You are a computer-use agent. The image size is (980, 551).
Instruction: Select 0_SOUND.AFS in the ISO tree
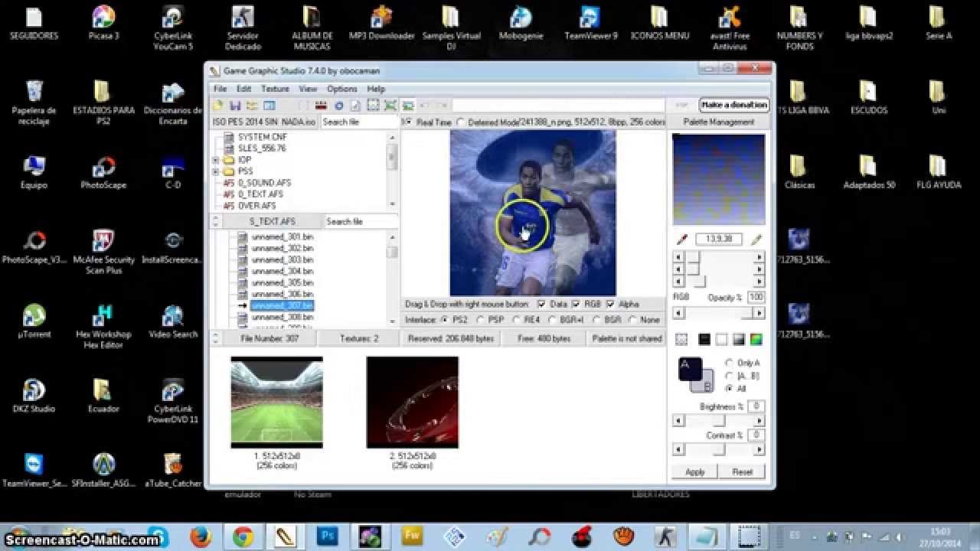click(x=264, y=183)
